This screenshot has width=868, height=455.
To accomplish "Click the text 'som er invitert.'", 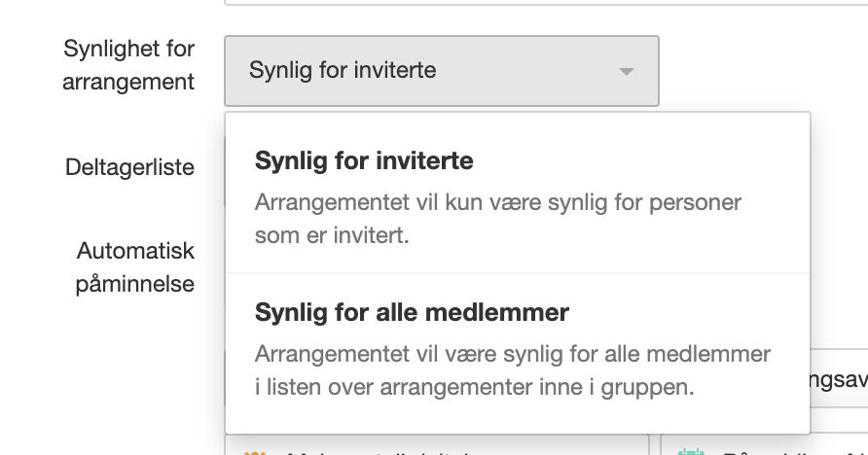I will coord(332,235).
